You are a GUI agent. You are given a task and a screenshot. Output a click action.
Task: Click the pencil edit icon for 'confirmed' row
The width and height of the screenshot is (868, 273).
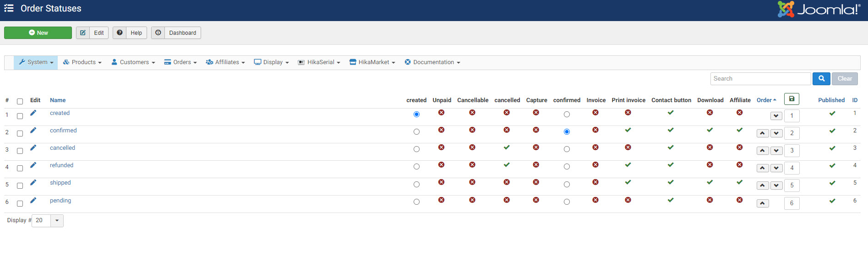pos(33,131)
